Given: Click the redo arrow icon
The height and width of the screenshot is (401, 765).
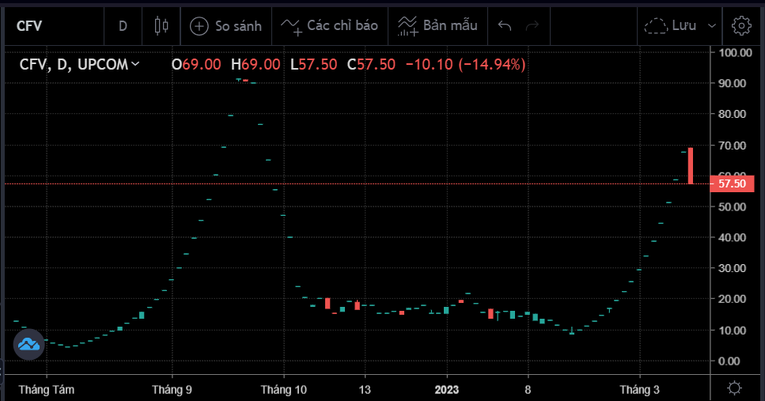Looking at the screenshot, I should point(533,25).
